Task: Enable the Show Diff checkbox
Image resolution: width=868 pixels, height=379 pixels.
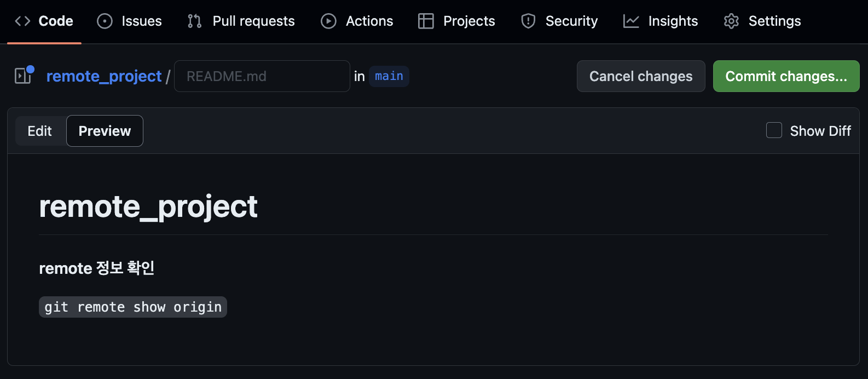Action: tap(774, 130)
